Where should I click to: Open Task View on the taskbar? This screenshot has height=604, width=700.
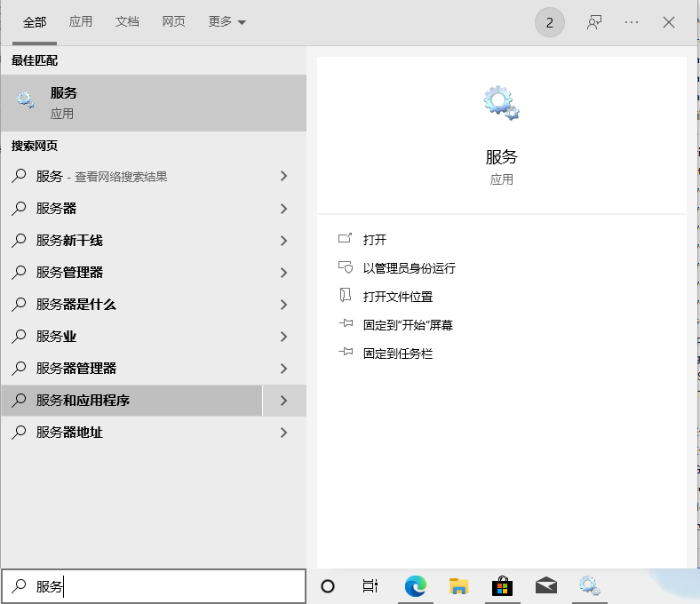(x=370, y=585)
